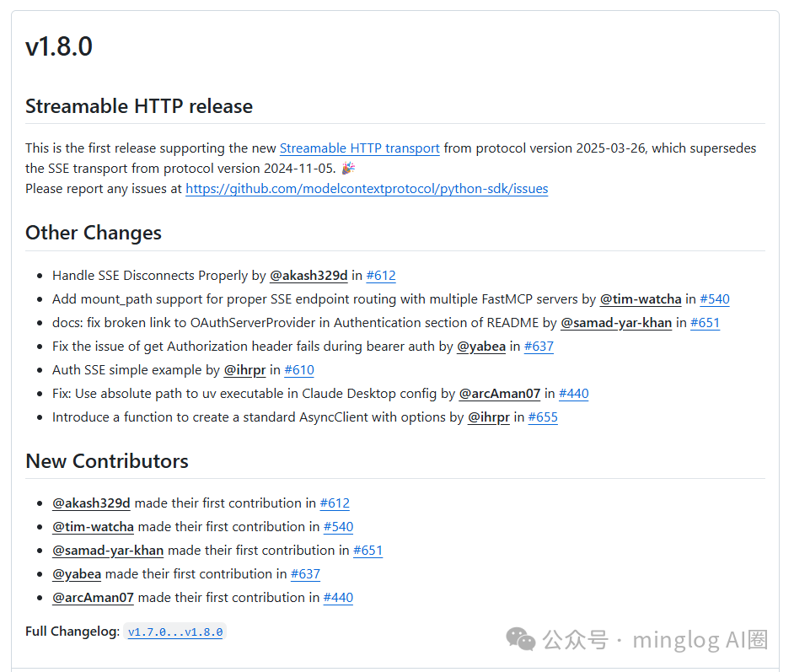Click @akash329d under New Contributors
The image size is (794, 672).
click(x=91, y=503)
